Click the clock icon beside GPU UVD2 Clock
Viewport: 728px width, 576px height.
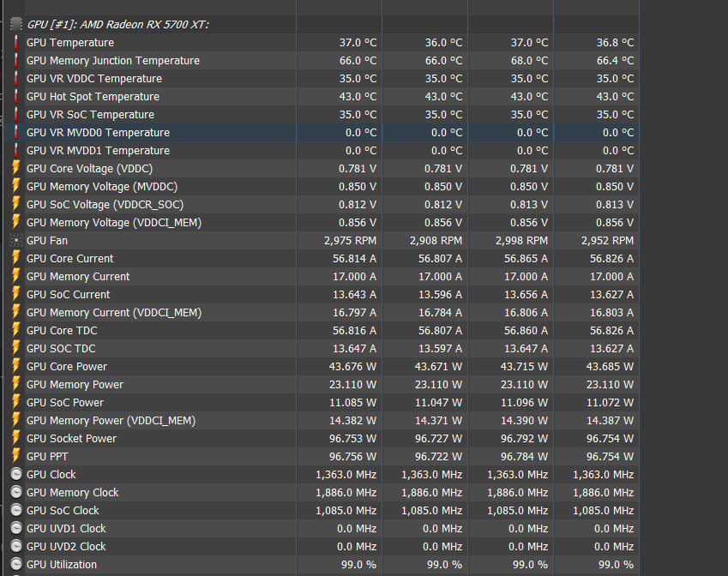tap(16, 547)
